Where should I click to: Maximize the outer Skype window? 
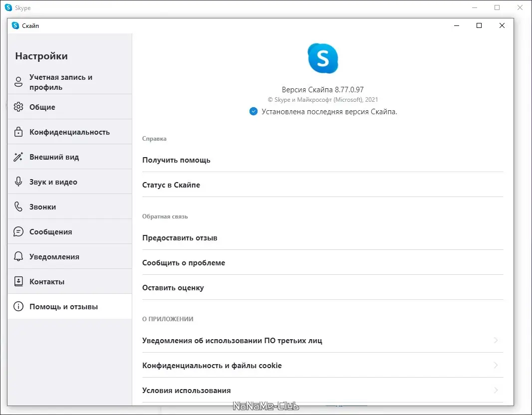[497, 7]
